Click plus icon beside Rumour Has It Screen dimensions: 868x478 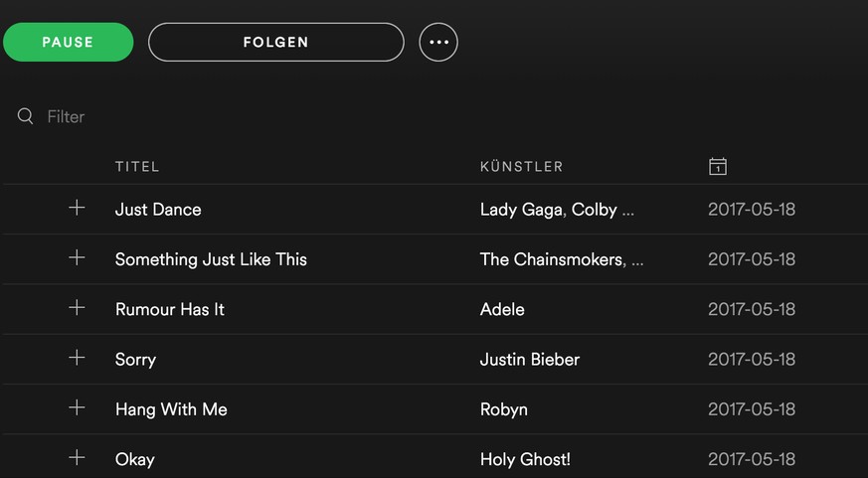click(77, 307)
